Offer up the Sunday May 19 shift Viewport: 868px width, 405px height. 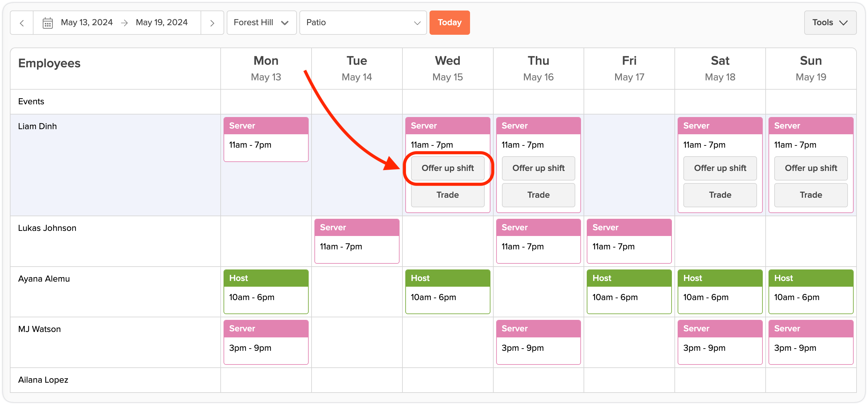point(810,168)
